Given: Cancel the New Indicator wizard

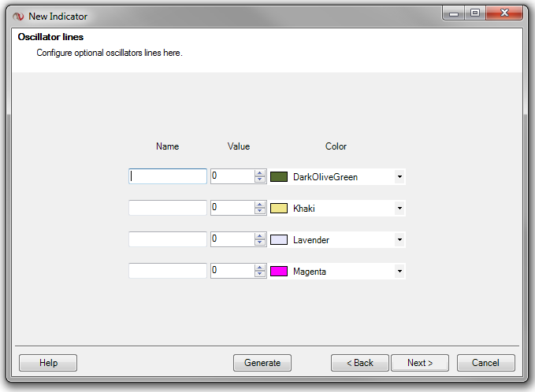Looking at the screenshot, I should tap(486, 363).
